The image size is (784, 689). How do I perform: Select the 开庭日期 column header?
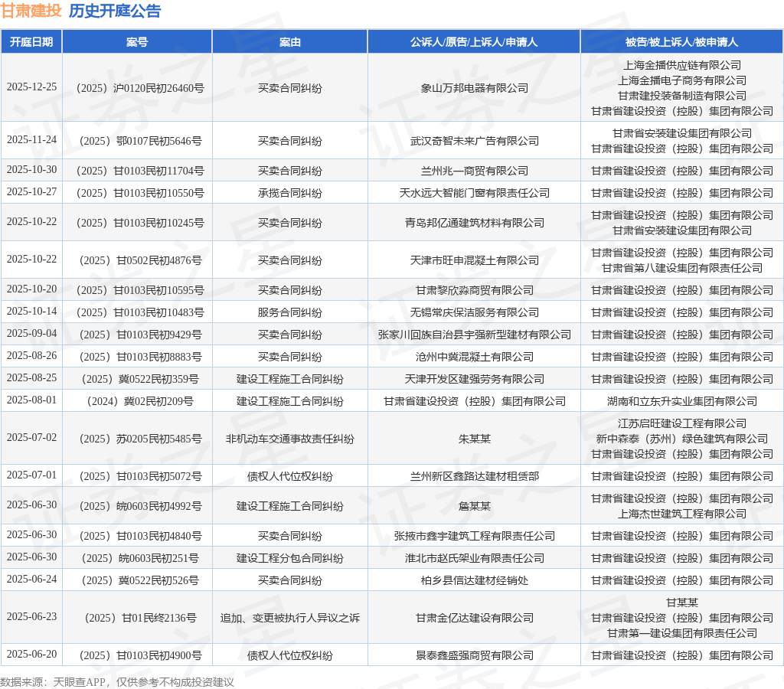point(31,42)
